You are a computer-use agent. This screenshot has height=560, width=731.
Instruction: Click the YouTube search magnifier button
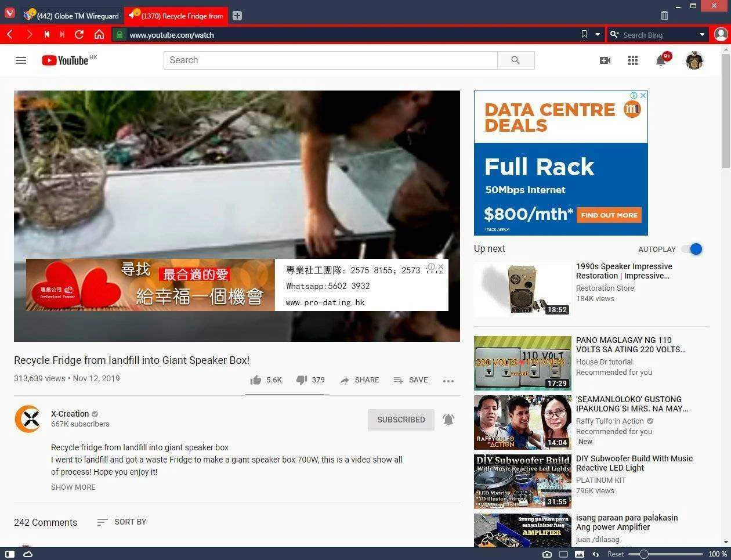pos(516,60)
